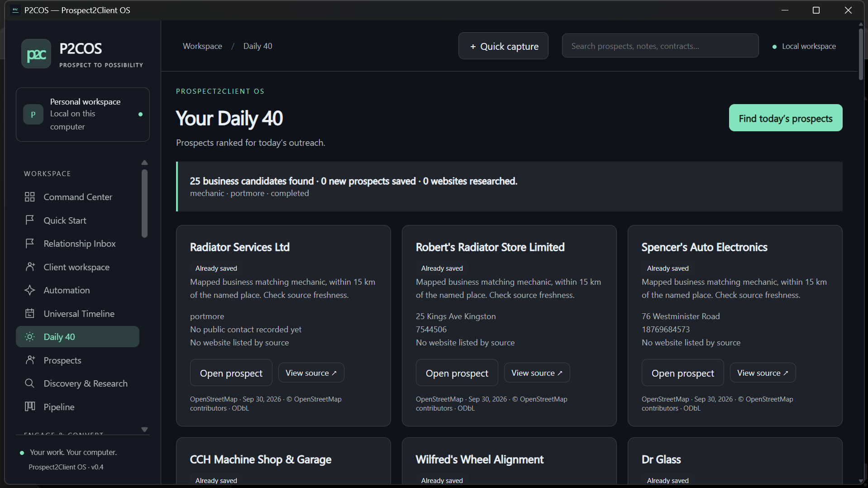Open prospect for Spencer's Auto Electronics
Viewport: 868px width, 488px height.
point(682,373)
